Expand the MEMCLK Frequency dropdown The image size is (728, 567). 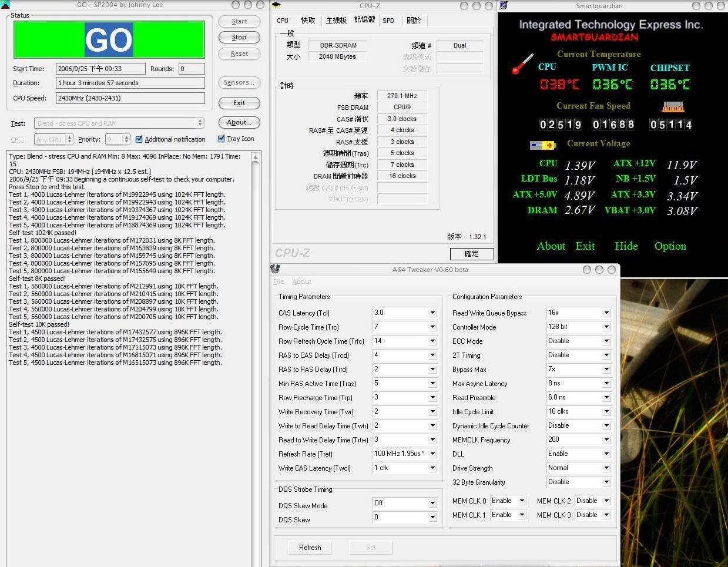click(x=606, y=439)
